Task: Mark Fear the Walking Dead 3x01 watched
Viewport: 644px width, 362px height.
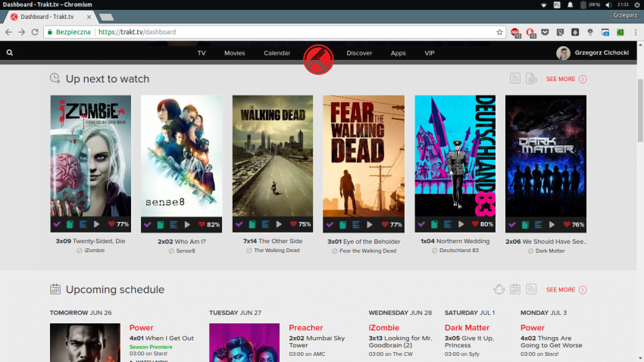Action: (x=330, y=224)
